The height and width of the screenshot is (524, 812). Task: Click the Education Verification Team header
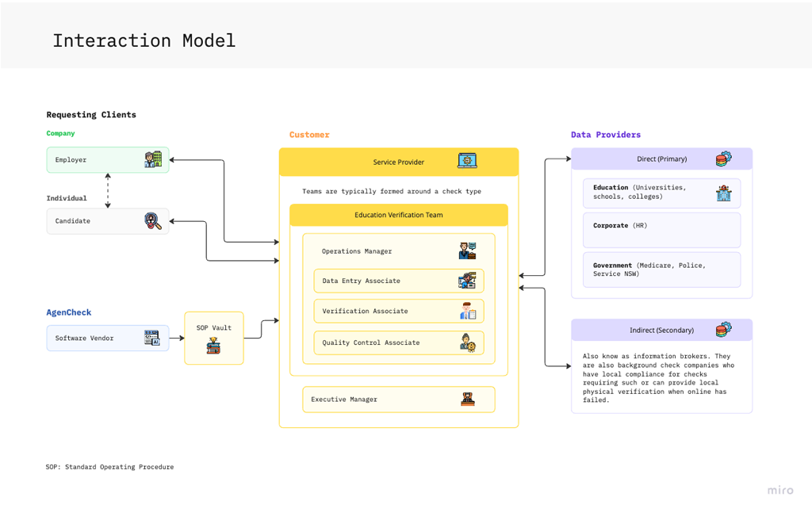pos(399,215)
